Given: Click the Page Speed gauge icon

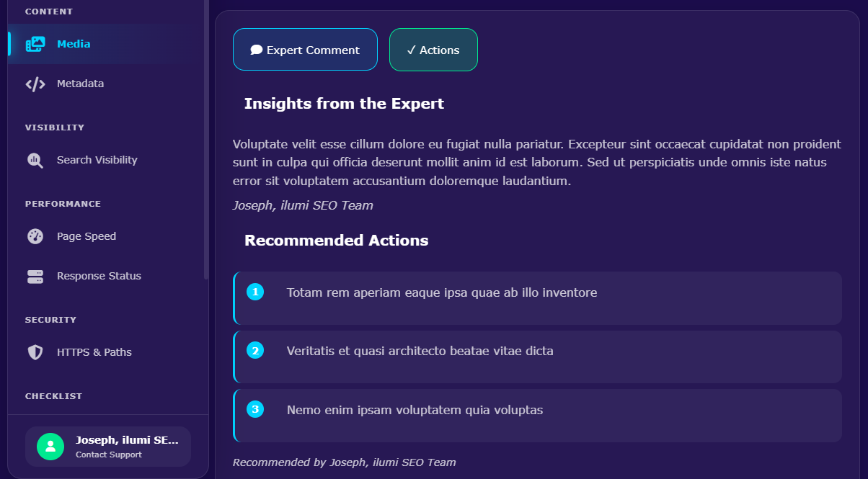Looking at the screenshot, I should coord(35,236).
